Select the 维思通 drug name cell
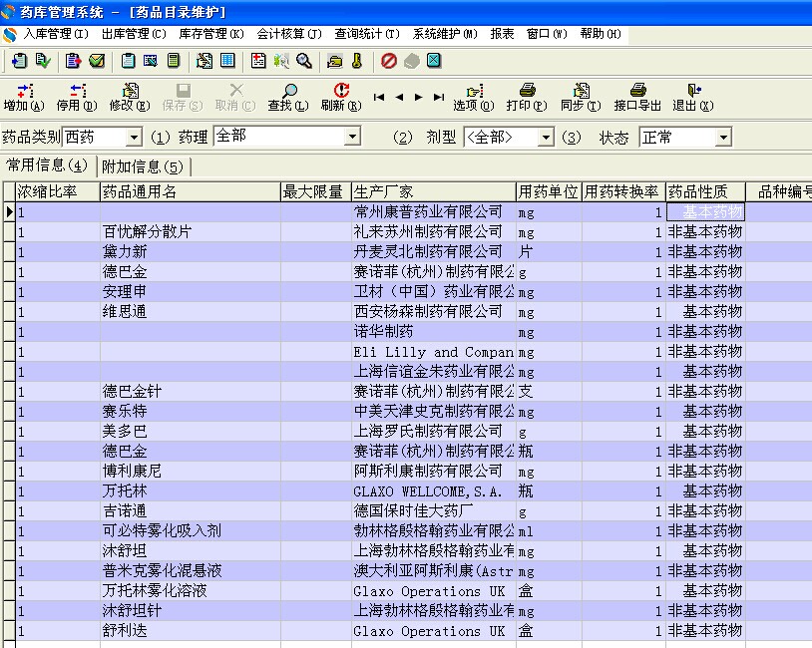Viewport: 812px width, 648px height. point(191,312)
